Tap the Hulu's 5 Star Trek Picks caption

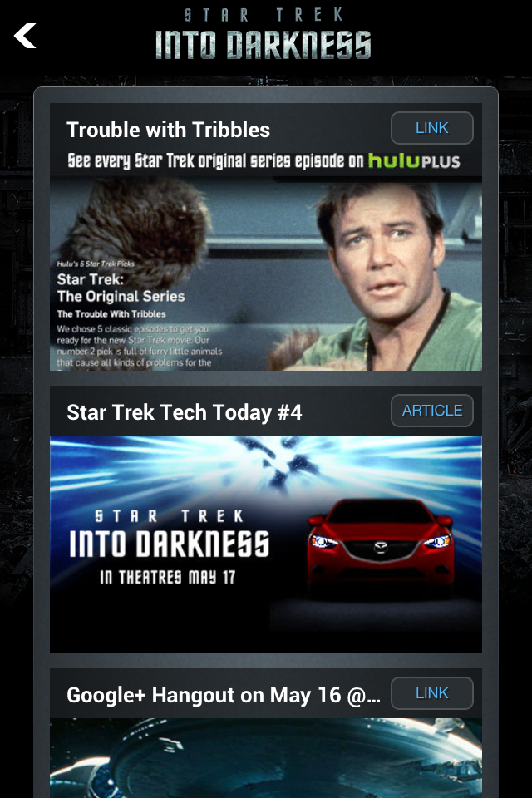tap(96, 264)
